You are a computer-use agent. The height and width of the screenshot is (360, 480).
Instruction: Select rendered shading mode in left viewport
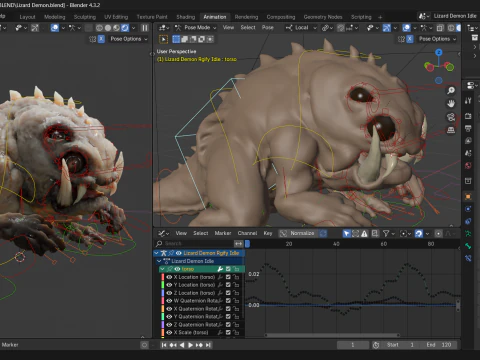coord(125,28)
